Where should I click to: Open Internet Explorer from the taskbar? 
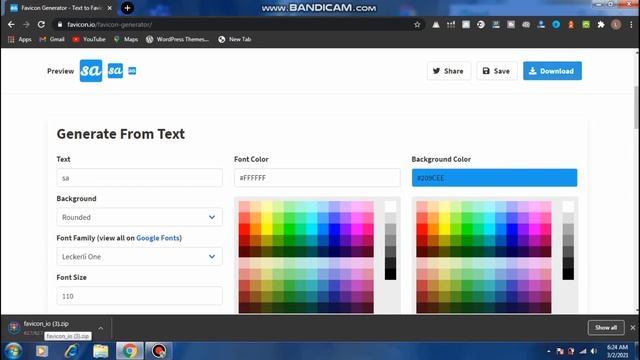[71, 351]
